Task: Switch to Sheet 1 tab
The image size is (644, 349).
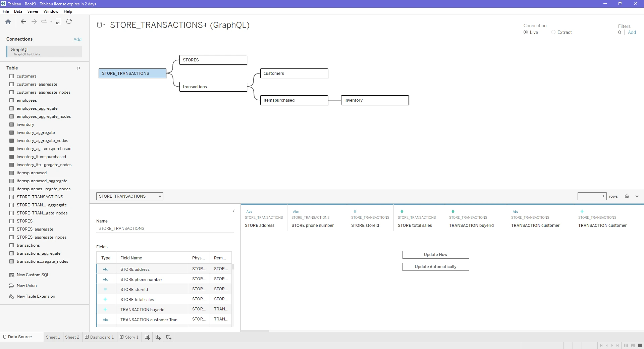Action: click(53, 337)
